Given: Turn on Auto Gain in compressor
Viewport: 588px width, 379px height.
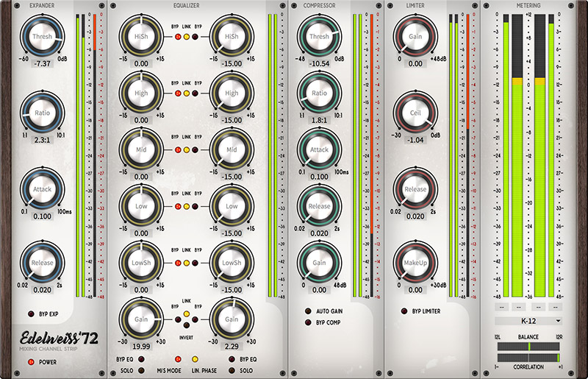Looking at the screenshot, I should click(307, 311).
